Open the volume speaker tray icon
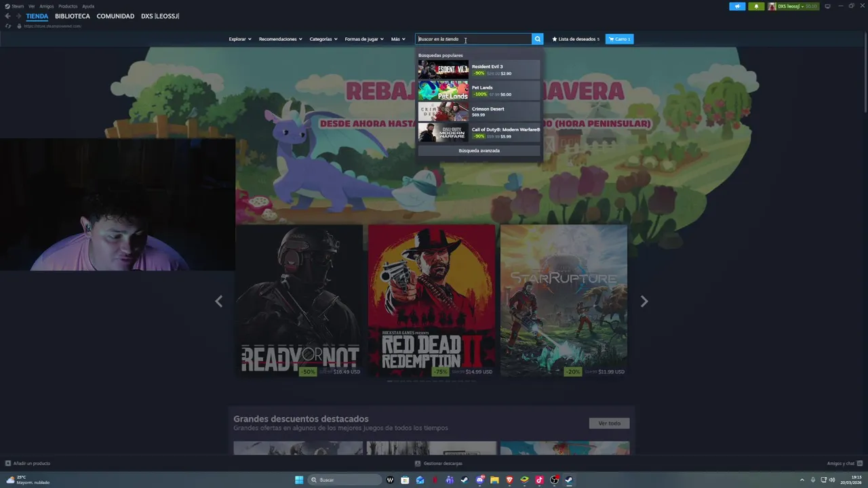Image resolution: width=868 pixels, height=488 pixels. tap(832, 480)
